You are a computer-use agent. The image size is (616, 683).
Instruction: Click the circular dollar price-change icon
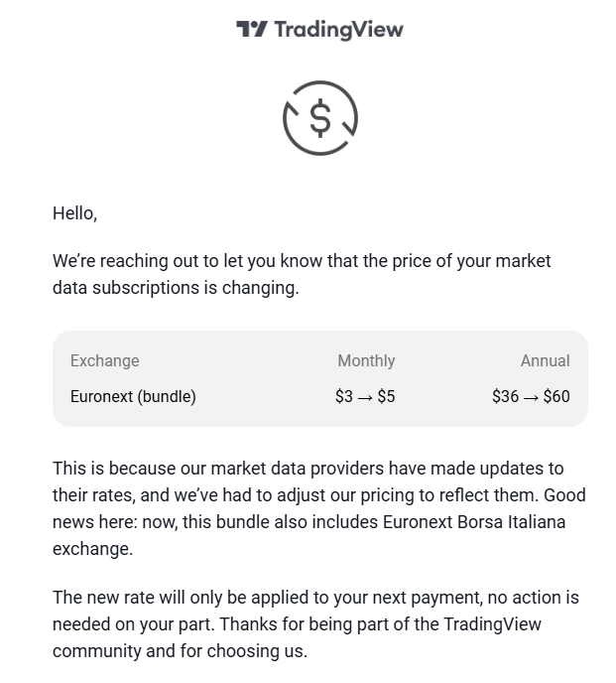click(320, 117)
